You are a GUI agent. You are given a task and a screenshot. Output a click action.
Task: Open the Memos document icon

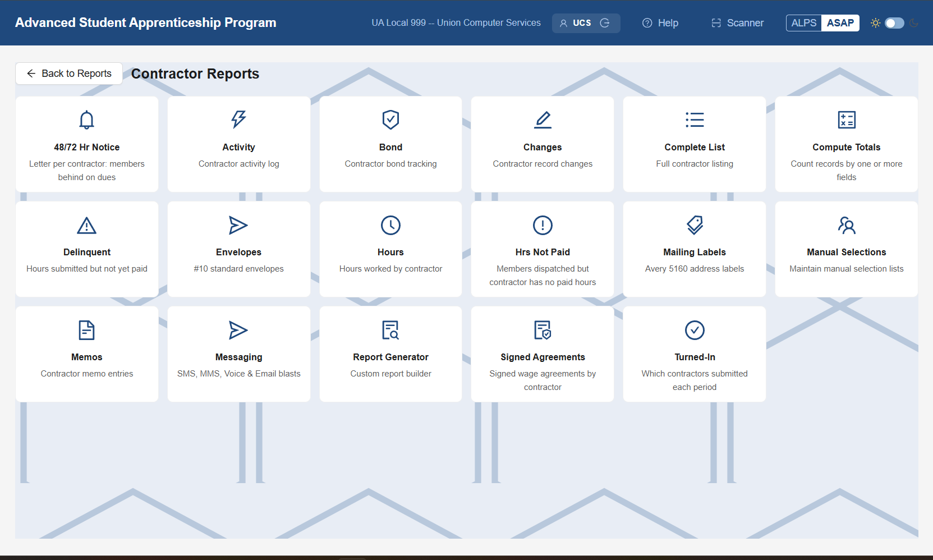(86, 330)
